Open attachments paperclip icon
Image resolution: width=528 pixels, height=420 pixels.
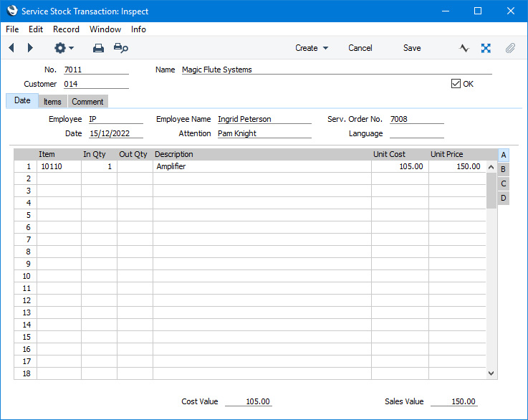(x=510, y=48)
